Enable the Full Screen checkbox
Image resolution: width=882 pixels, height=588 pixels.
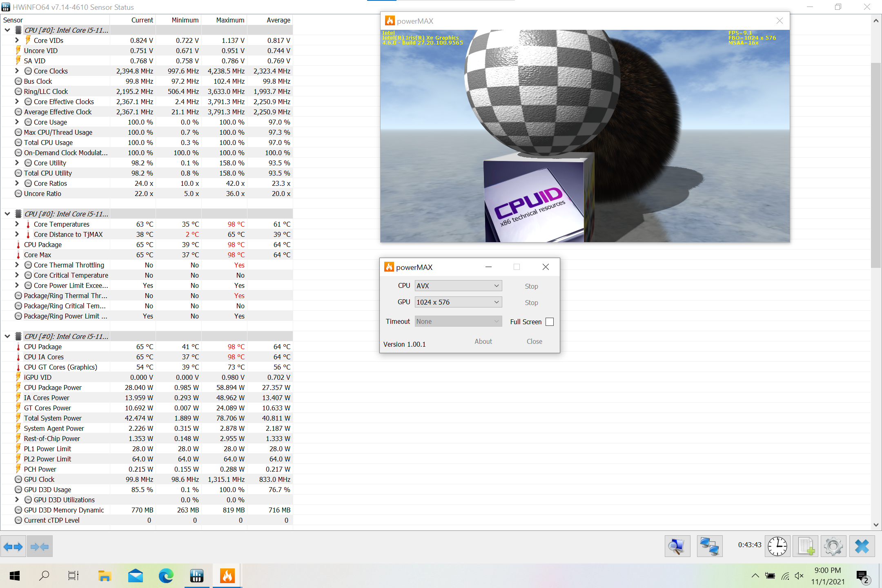tap(550, 322)
